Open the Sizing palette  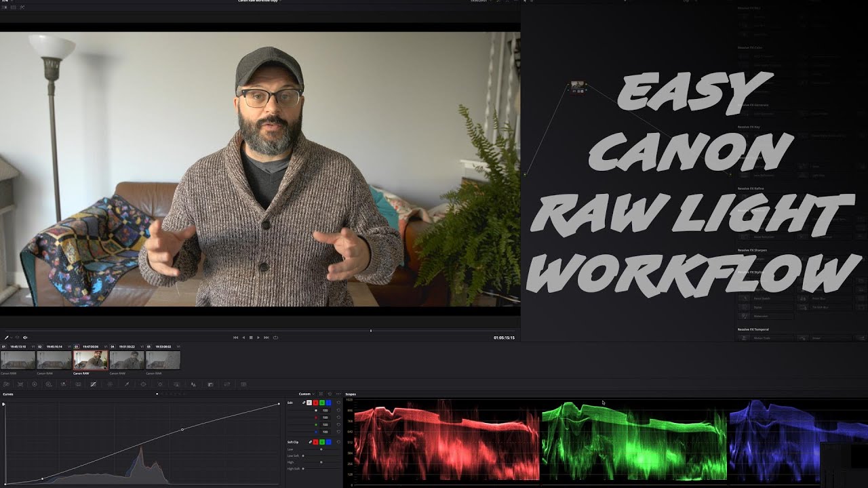click(227, 384)
